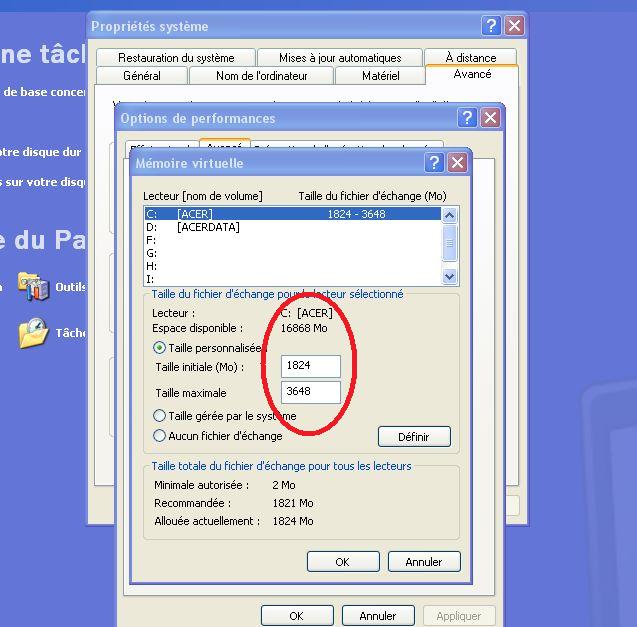Click the Taille maximale input field

[x=311, y=392]
